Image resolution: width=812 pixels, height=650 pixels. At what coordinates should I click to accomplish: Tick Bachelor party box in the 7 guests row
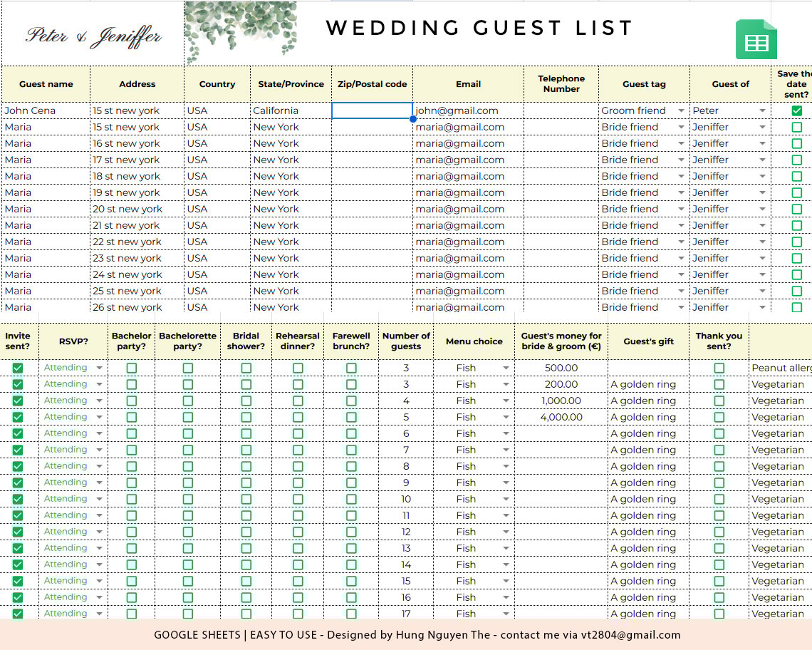click(132, 450)
